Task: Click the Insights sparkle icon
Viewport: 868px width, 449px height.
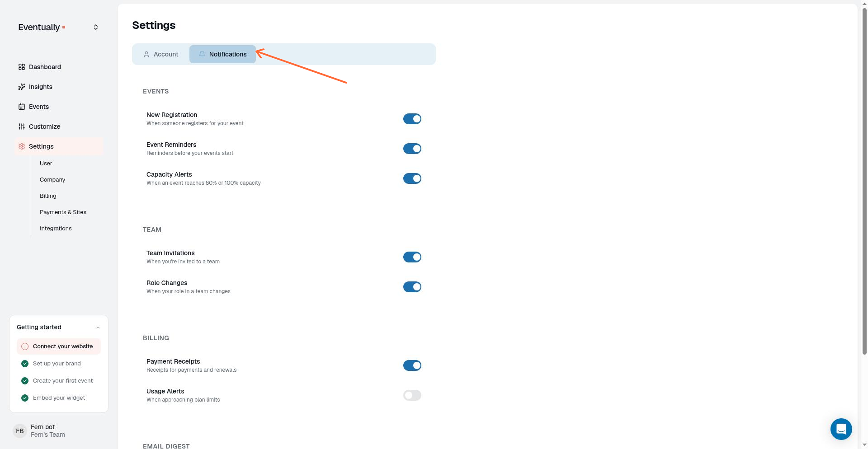Action: point(22,87)
